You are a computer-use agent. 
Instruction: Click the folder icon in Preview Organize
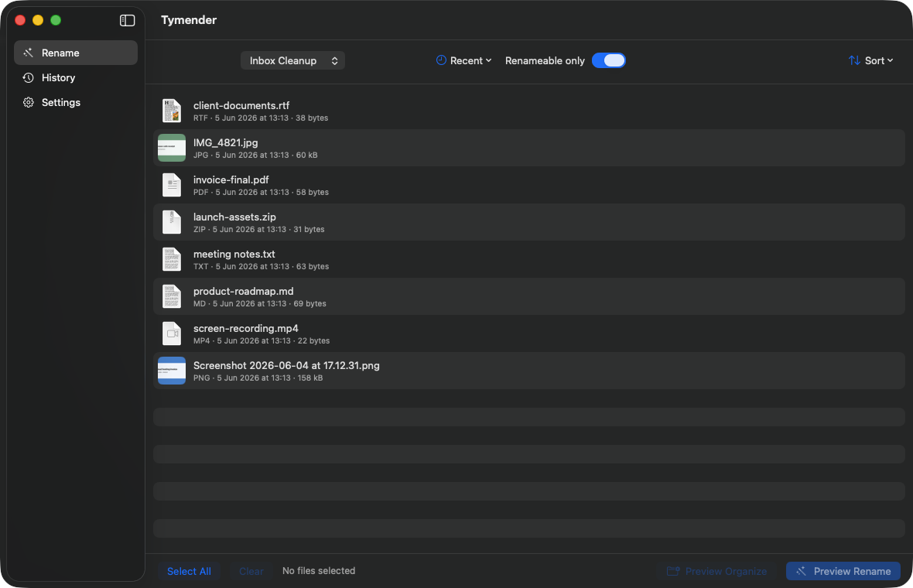[x=673, y=571]
